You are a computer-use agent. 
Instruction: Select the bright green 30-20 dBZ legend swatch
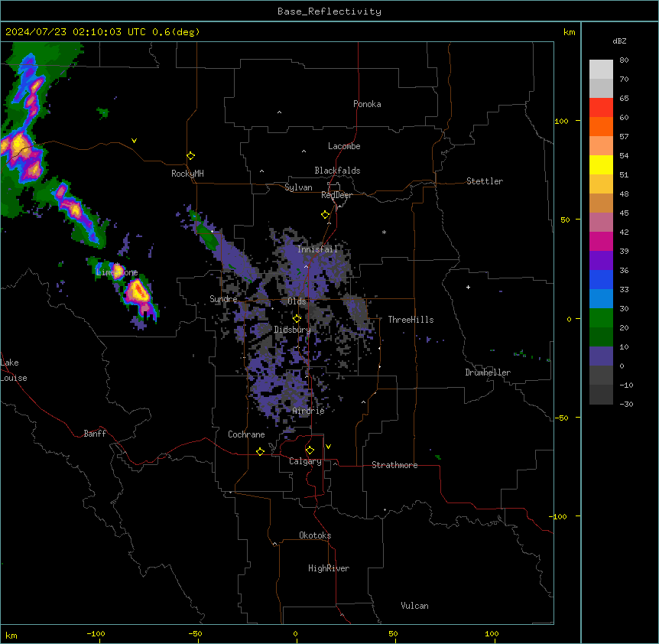601,318
